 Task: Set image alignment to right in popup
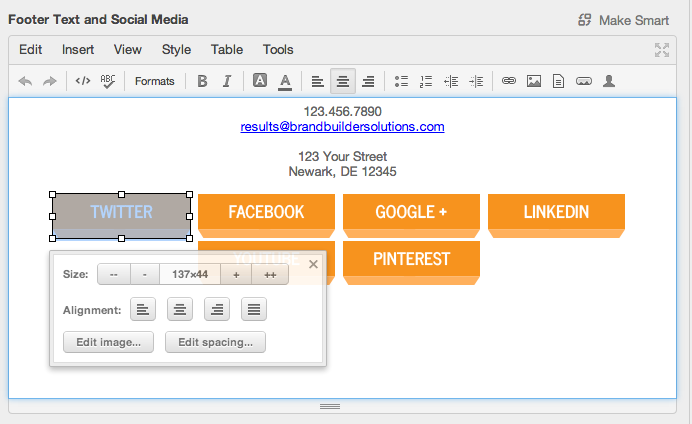click(217, 309)
